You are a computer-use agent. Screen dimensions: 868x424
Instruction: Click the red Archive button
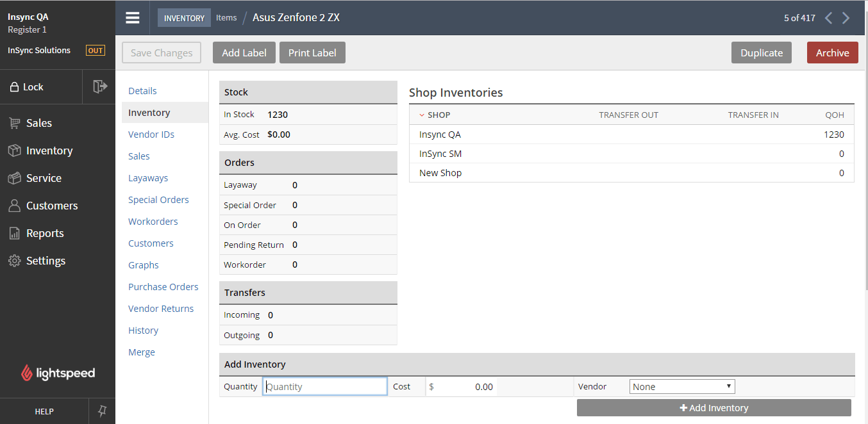(833, 53)
